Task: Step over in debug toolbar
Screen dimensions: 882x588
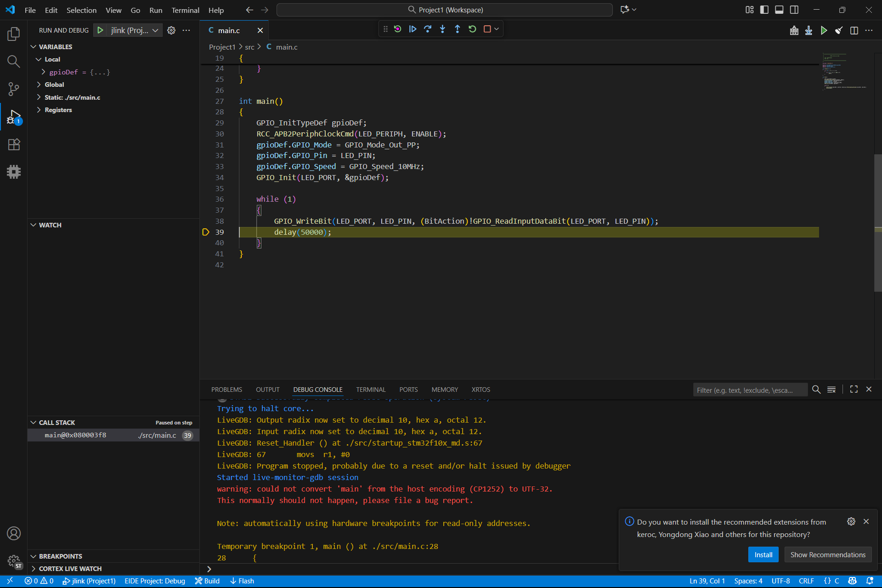Action: 428,29
